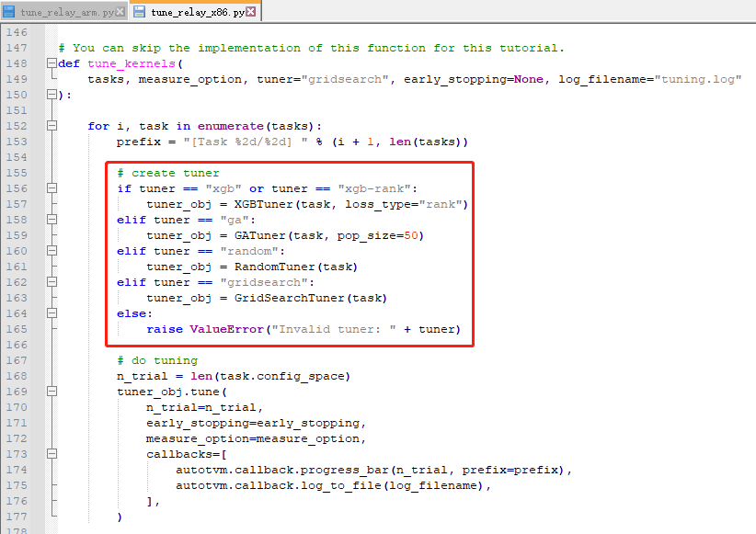Click the "rank" loss_type string
This screenshot has width=756, height=534.
(x=441, y=204)
